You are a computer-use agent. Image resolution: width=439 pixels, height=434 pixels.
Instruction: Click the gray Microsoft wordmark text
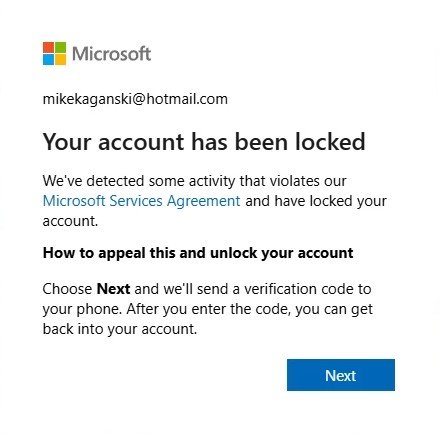point(111,54)
